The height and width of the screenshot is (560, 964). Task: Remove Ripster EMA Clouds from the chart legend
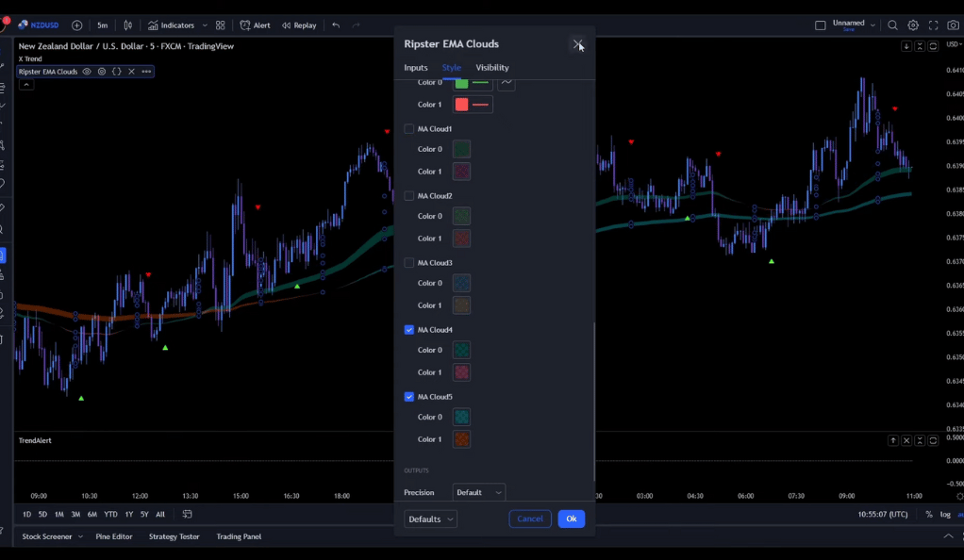tap(131, 72)
